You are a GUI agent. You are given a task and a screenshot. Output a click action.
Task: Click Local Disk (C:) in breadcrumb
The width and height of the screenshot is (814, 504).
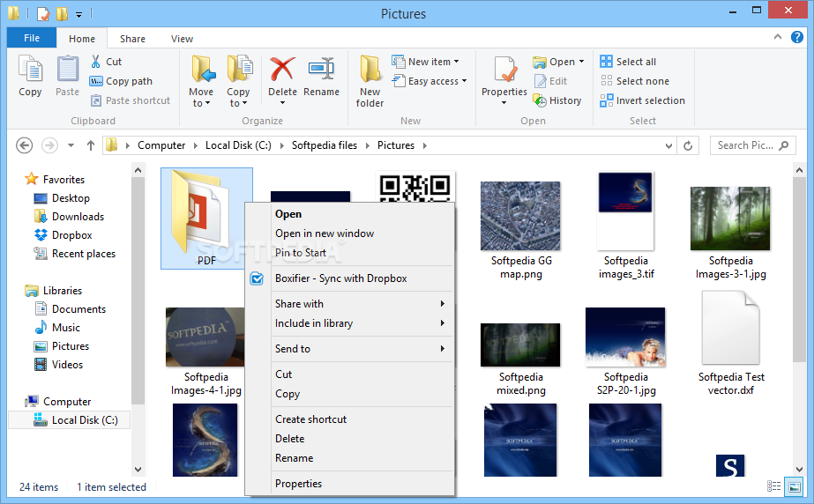[x=238, y=145]
